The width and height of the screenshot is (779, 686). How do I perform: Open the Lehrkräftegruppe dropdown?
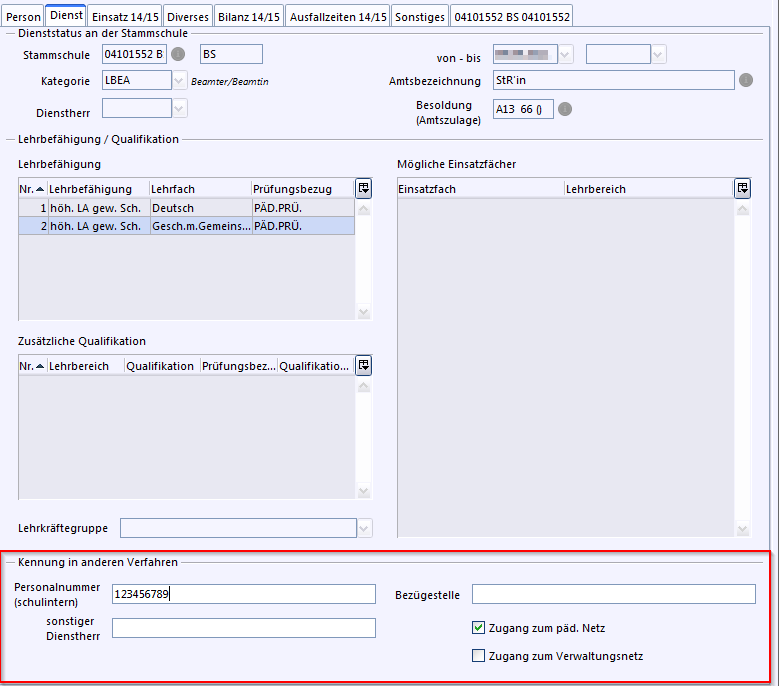[365, 528]
